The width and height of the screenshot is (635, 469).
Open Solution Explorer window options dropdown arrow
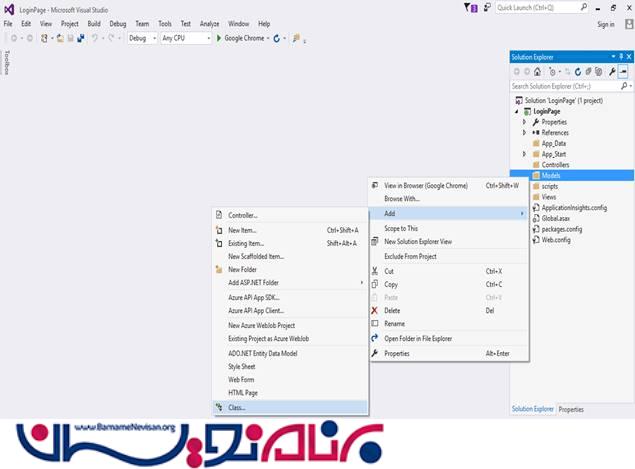[613, 57]
